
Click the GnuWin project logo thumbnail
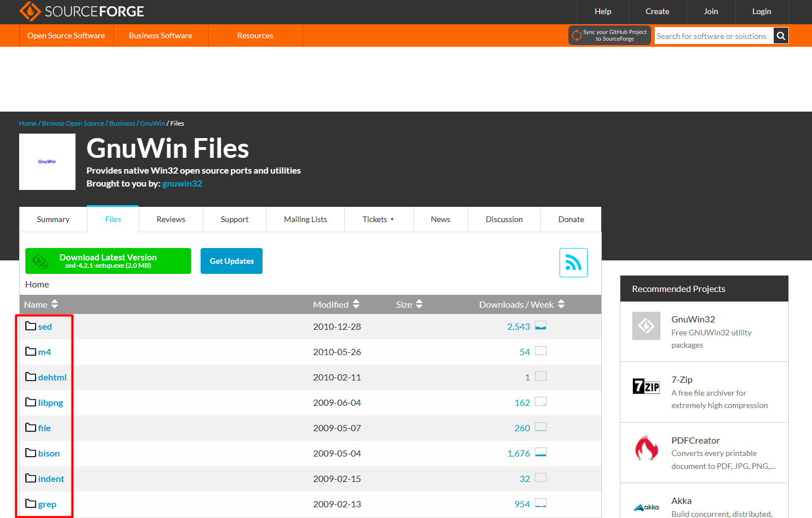(47, 162)
